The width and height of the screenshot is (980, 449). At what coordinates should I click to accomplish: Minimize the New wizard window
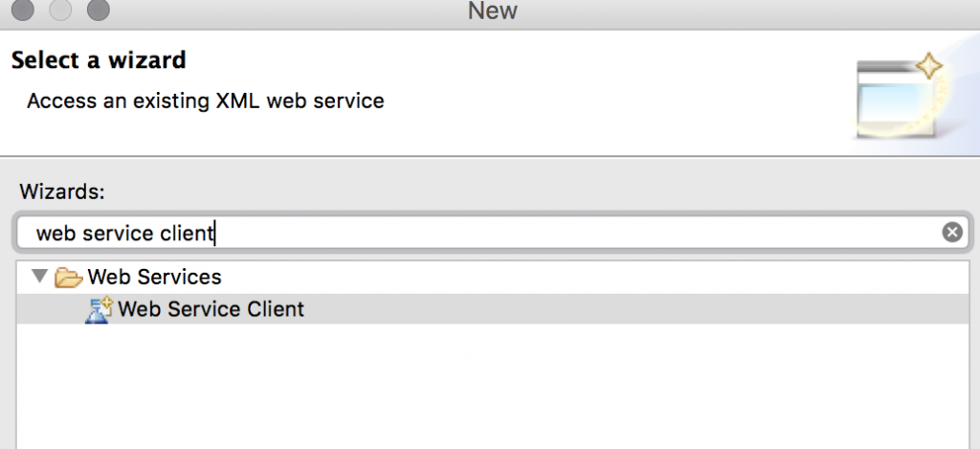61,11
